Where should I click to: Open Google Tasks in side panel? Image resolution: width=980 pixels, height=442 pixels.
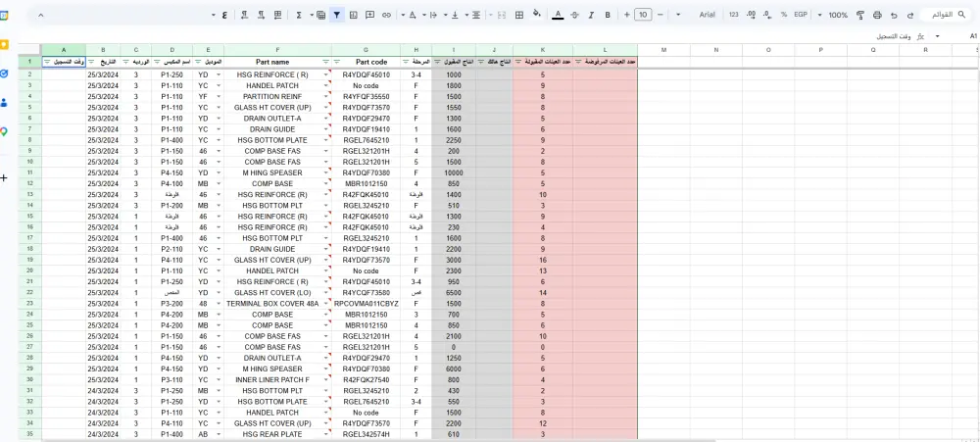click(x=4, y=74)
